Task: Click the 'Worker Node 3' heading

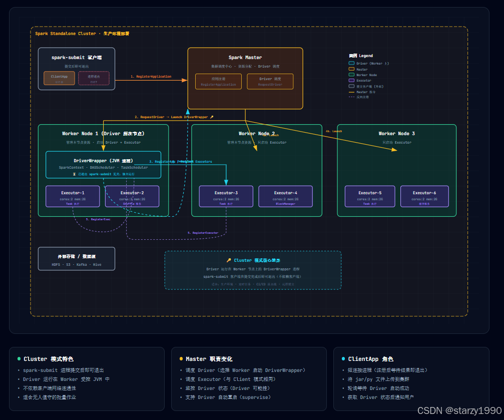Action: point(396,134)
